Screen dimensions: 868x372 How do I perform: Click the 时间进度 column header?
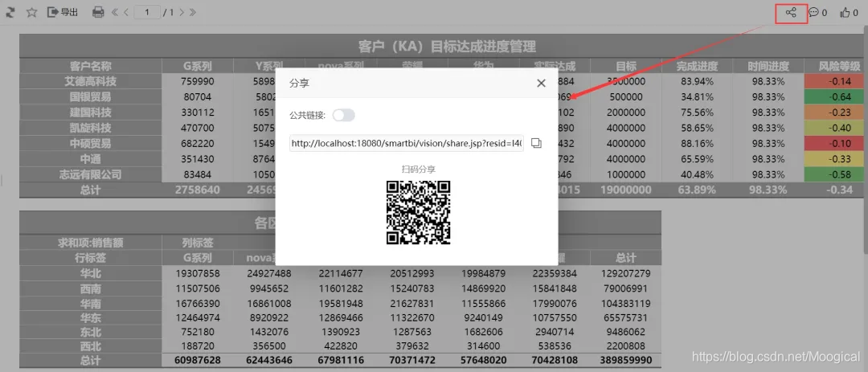pyautogui.click(x=768, y=66)
